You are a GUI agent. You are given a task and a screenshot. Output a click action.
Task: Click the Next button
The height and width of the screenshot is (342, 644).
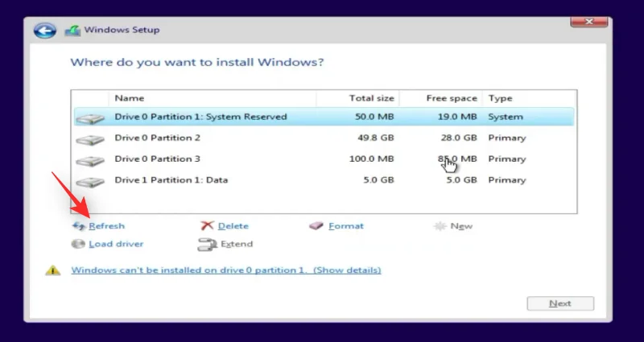coord(560,303)
